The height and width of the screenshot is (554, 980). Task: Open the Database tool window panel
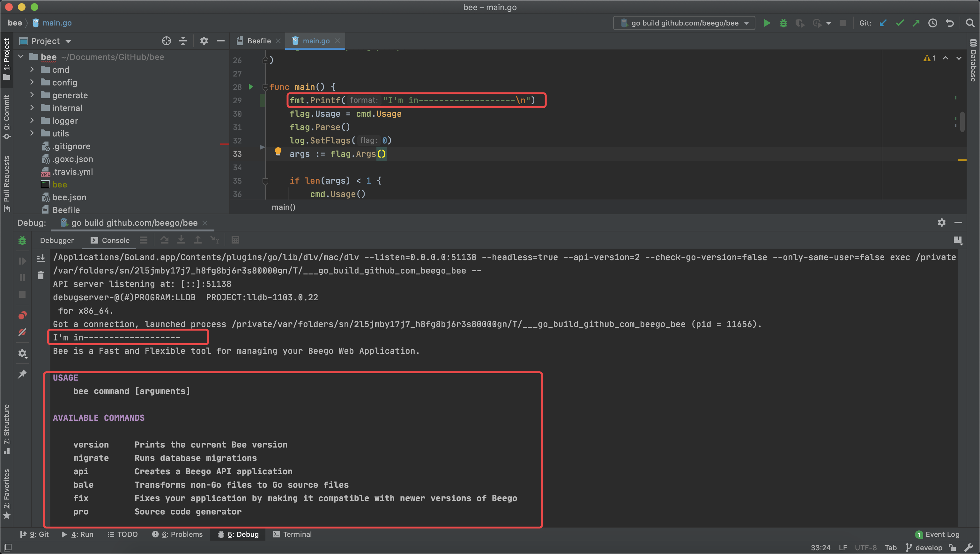tap(974, 63)
